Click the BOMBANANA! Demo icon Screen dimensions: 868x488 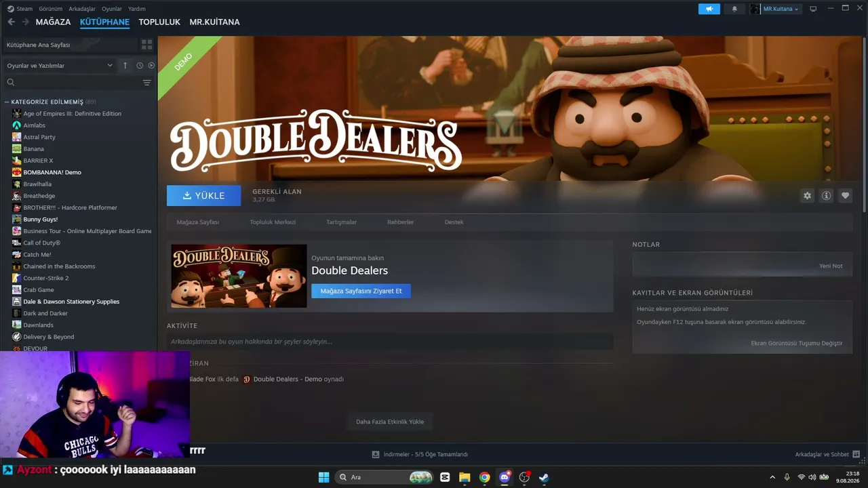click(16, 172)
